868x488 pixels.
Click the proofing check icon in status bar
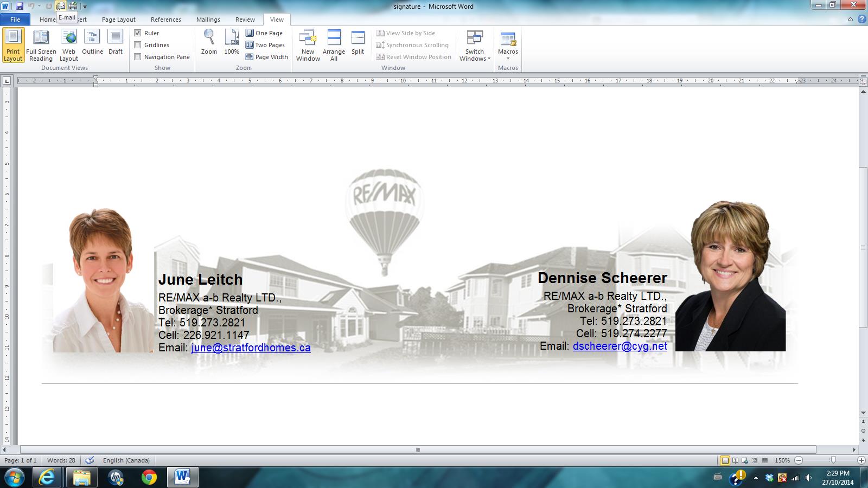(90, 460)
